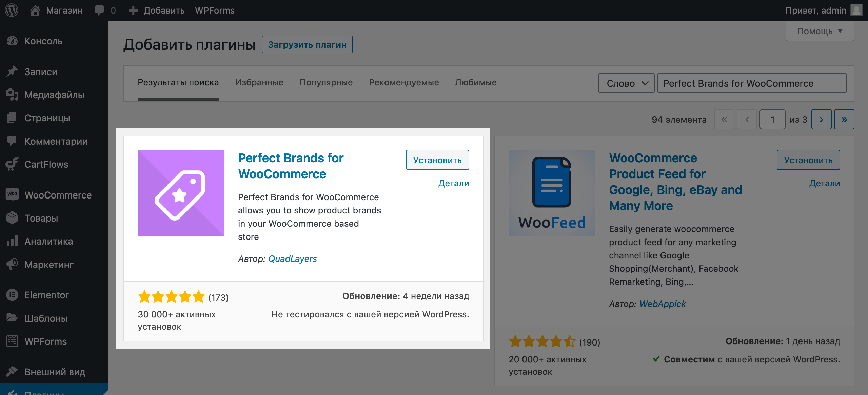The height and width of the screenshot is (395, 868).
Task: Switch to Популярные tab
Action: pyautogui.click(x=326, y=82)
